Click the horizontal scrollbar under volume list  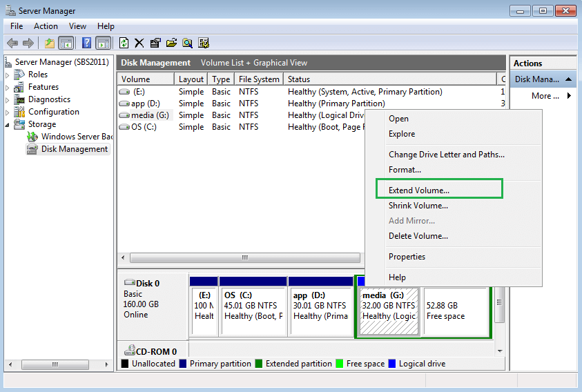(244, 257)
